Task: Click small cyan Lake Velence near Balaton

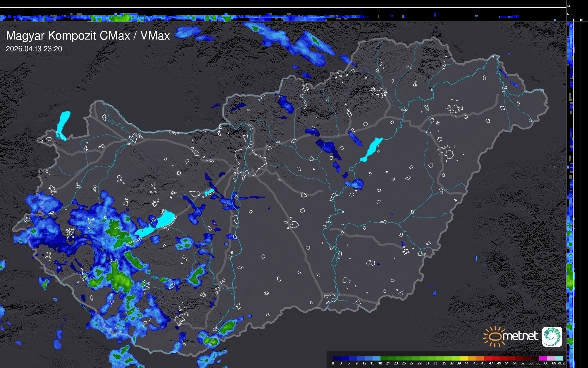Action: pos(209,192)
